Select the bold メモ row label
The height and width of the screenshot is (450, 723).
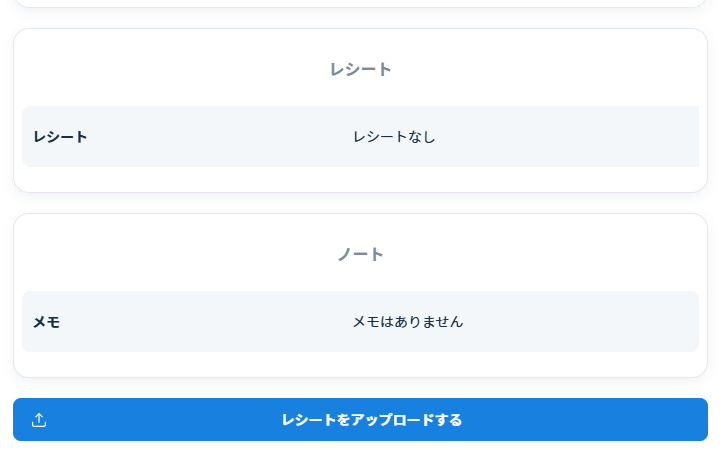click(x=46, y=322)
